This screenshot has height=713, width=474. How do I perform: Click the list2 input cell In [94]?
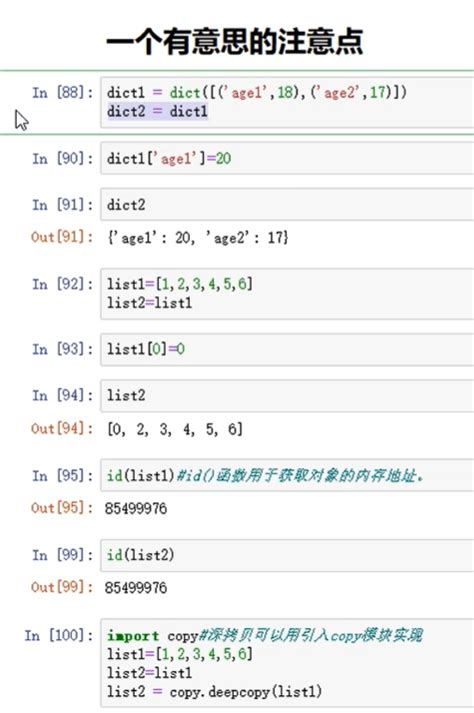pyautogui.click(x=287, y=396)
